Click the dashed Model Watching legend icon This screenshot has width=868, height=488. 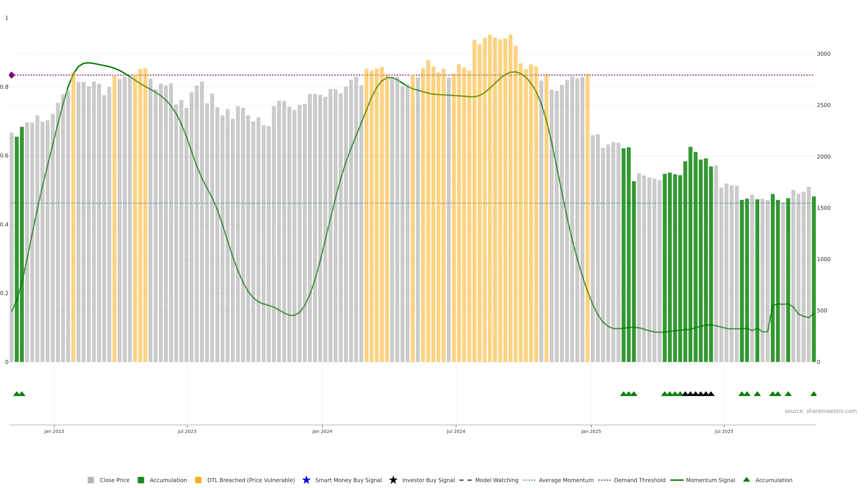point(465,480)
